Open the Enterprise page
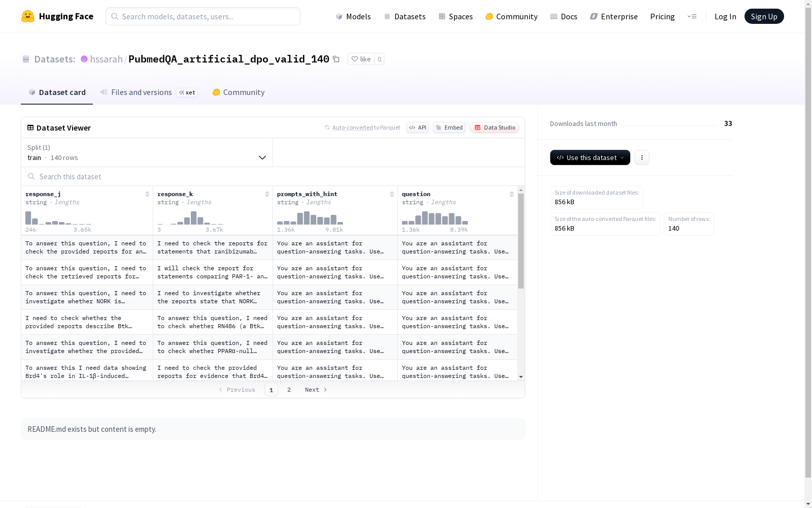Viewport: 812px width, 508px height. [614, 16]
